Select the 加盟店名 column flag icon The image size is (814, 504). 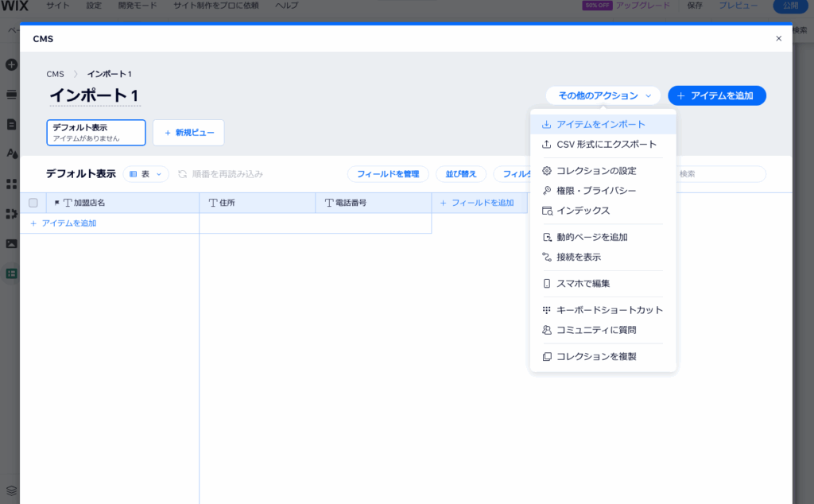tap(57, 203)
